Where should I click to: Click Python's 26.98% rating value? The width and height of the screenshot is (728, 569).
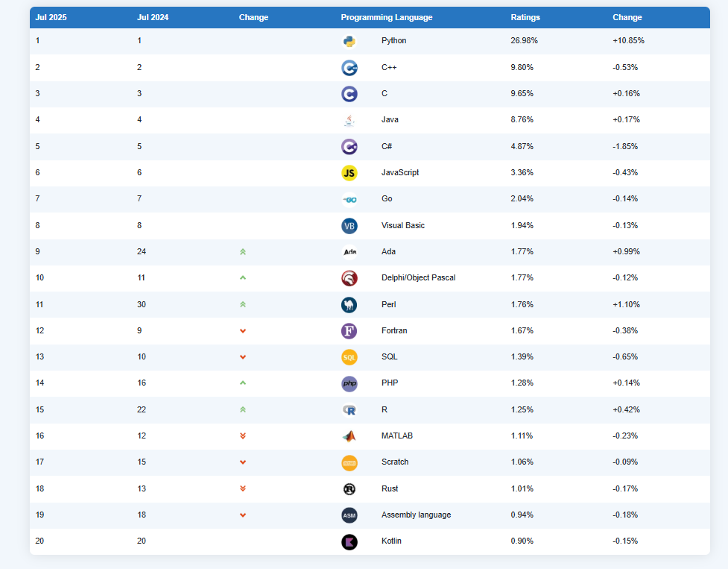pos(524,41)
